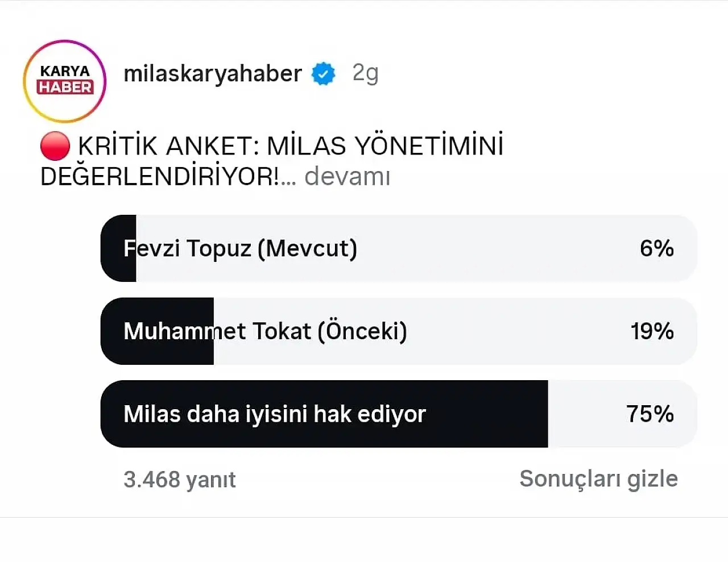This screenshot has width=728, height=562.
Task: Click the 75% percentage label
Action: [651, 414]
